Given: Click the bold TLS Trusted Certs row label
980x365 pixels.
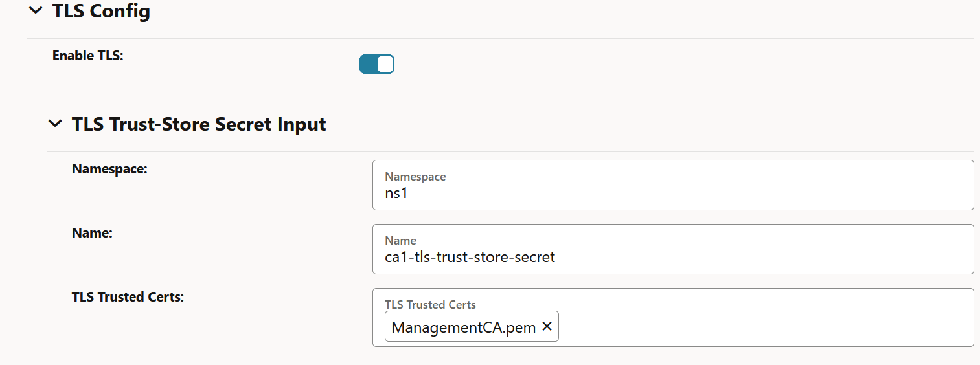Looking at the screenshot, I should tap(128, 298).
